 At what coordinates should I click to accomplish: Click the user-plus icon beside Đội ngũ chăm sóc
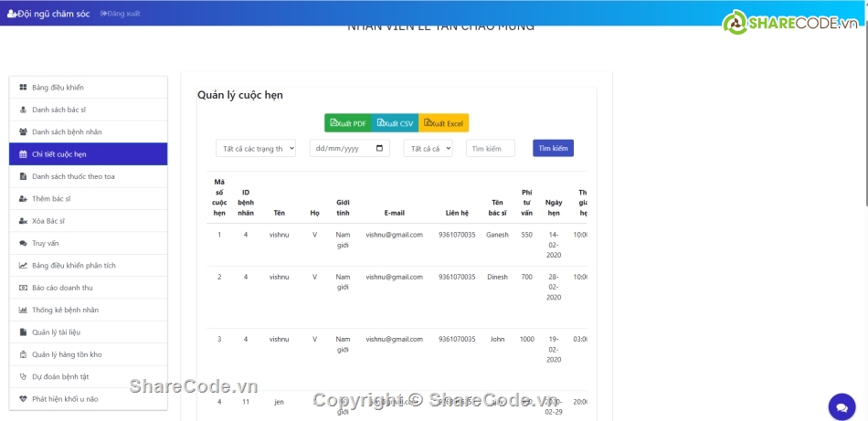(12, 14)
